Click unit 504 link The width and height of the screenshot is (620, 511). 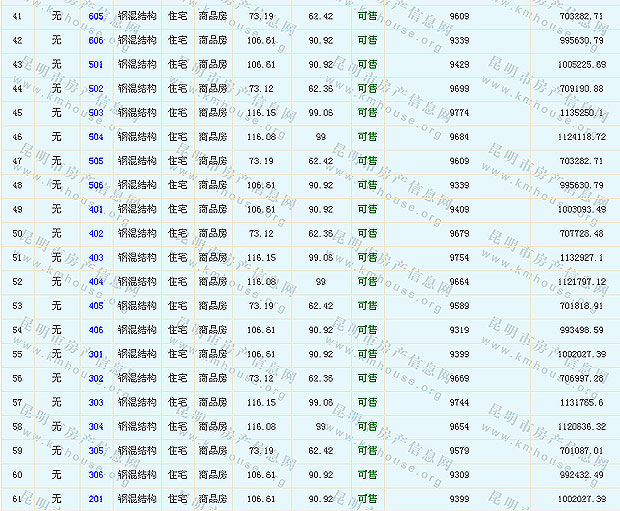(x=96, y=138)
